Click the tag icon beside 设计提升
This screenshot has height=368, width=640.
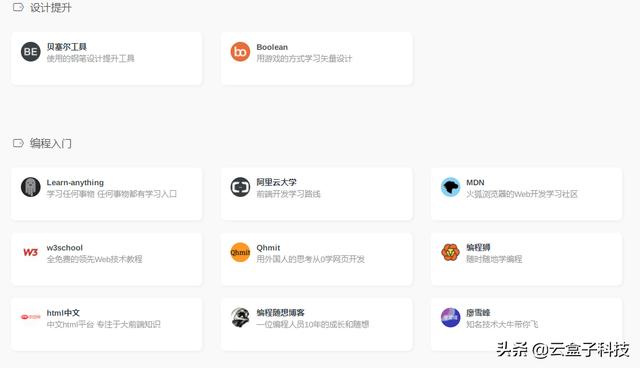(x=18, y=7)
